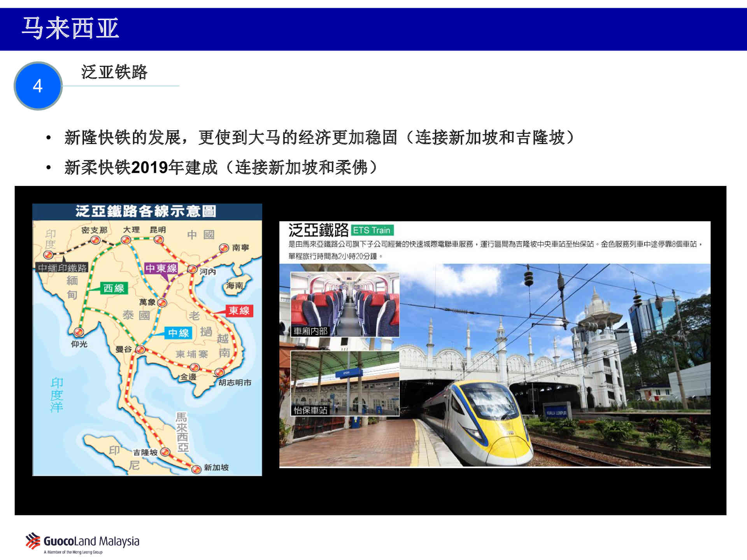Click the Yangon station marker on map
The image size is (747, 560).
click(79, 332)
